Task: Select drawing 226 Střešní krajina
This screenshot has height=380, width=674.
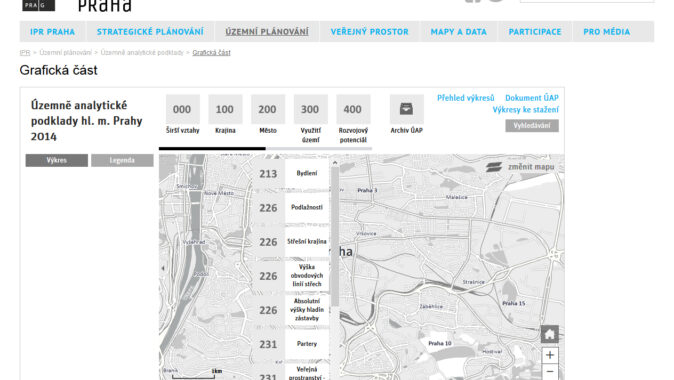Action: (290, 242)
